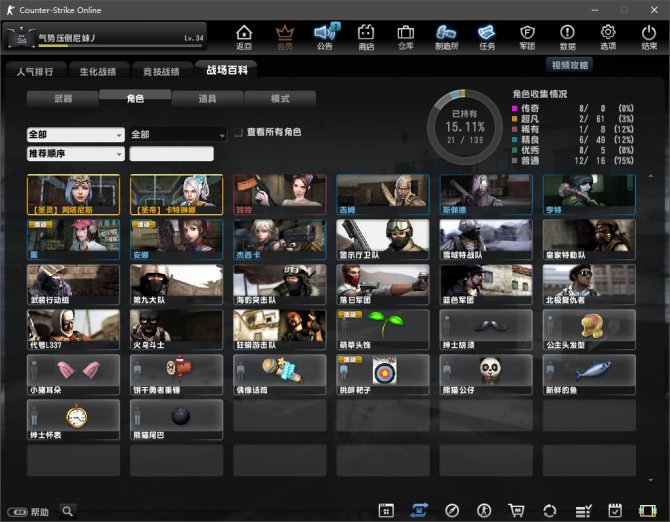This screenshot has width=670, height=522.
Task: Click the film strip icon
Action: click(647, 511)
